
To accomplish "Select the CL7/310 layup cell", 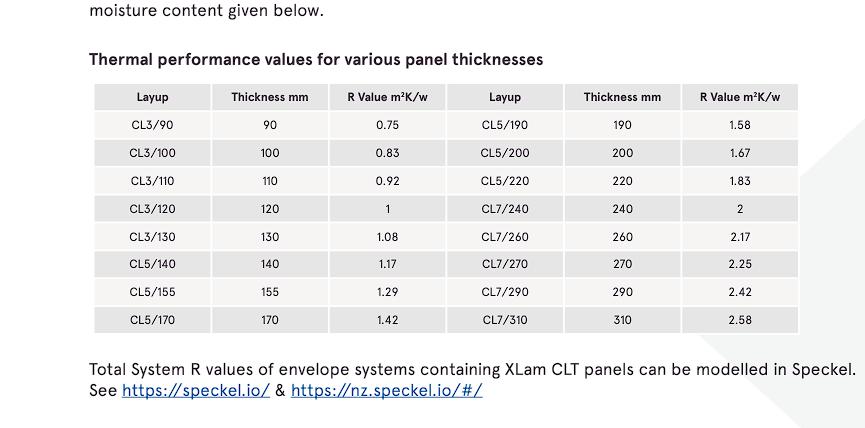I will click(505, 320).
